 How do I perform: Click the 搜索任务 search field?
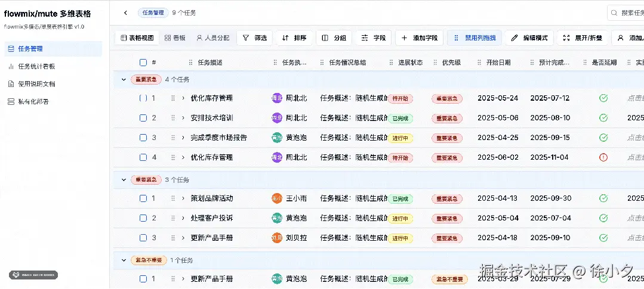[625, 13]
